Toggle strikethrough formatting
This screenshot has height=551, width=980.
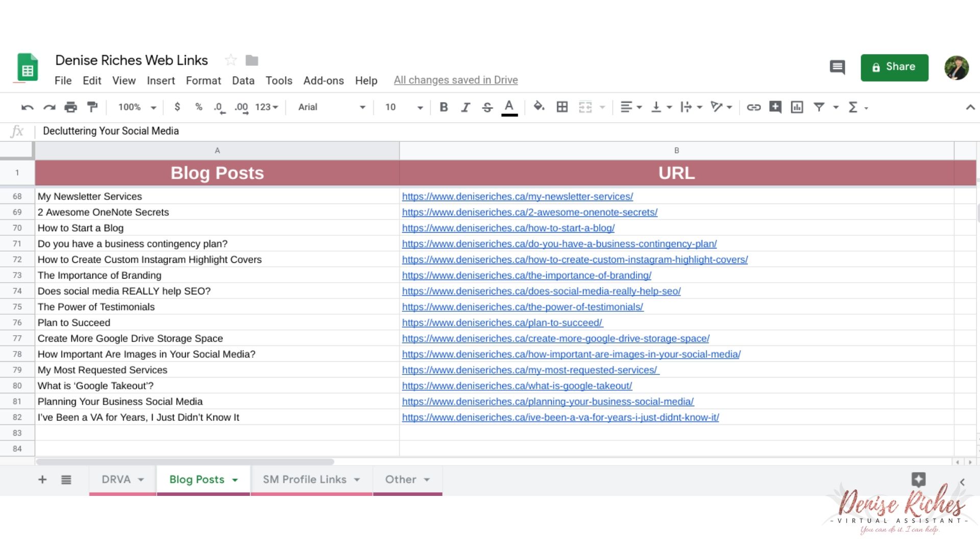[x=487, y=107]
